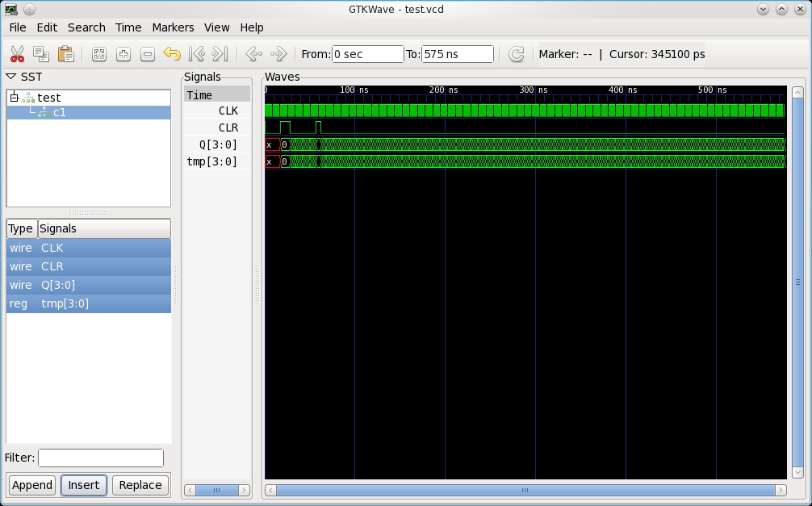The height and width of the screenshot is (506, 812).
Task: Click the Zoom Out minus icon
Action: point(148,54)
